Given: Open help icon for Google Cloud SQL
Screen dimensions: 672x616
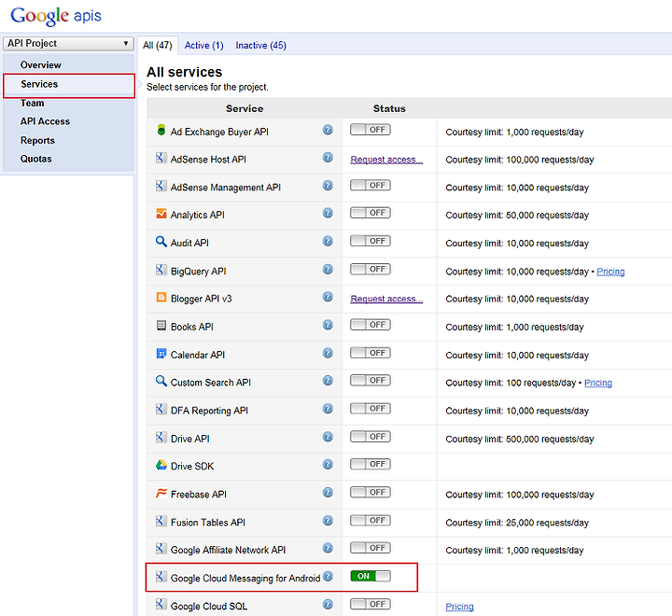Looking at the screenshot, I should coord(328,604).
